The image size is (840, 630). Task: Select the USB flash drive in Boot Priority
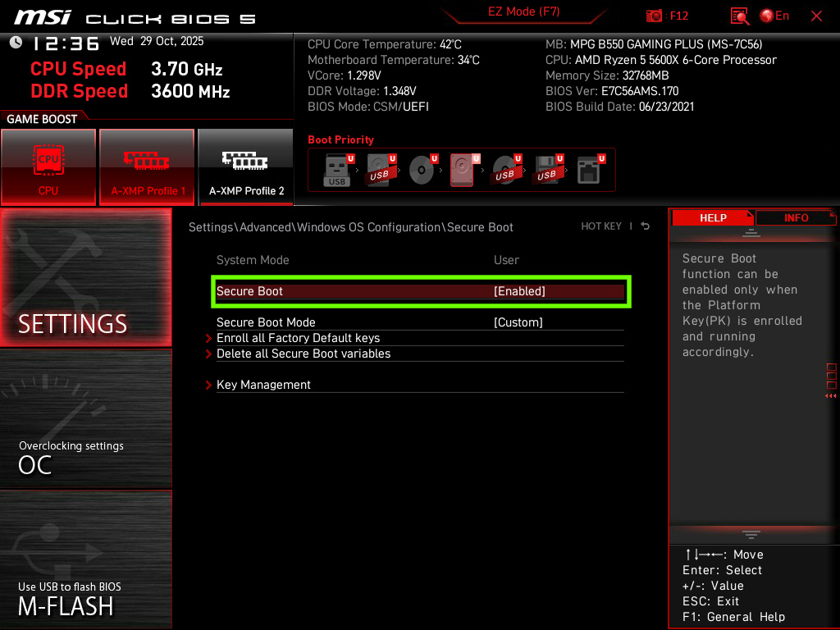[336, 168]
